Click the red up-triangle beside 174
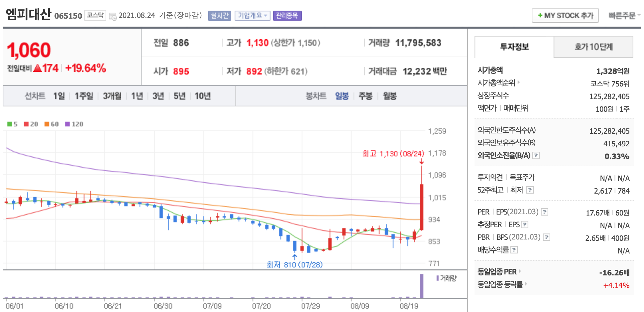The image size is (644, 312). [x=38, y=68]
